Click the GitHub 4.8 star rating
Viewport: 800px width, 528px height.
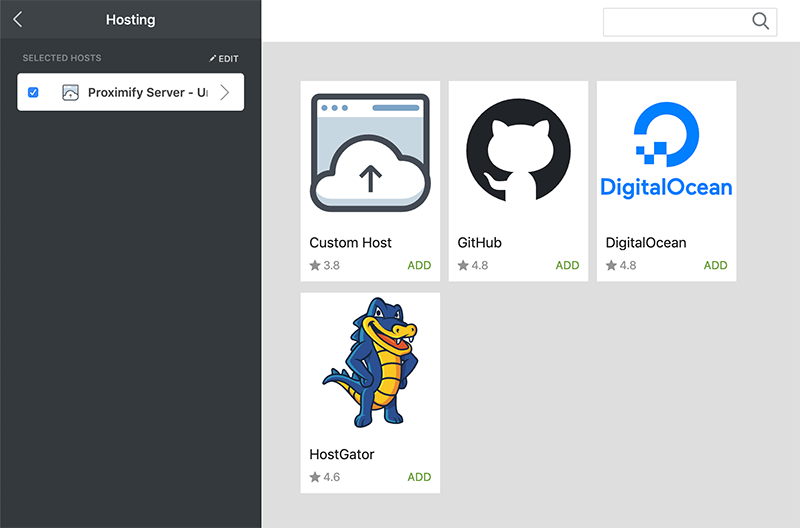click(473, 266)
